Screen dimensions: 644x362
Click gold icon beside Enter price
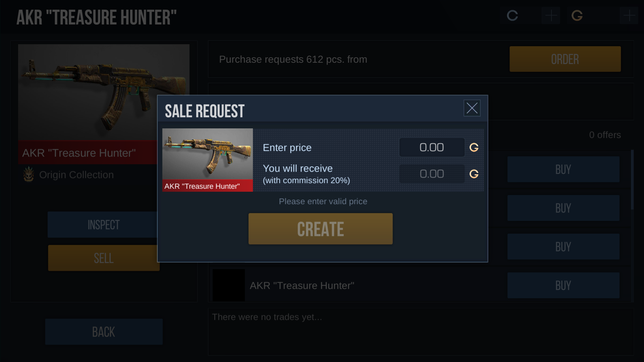[x=474, y=147]
